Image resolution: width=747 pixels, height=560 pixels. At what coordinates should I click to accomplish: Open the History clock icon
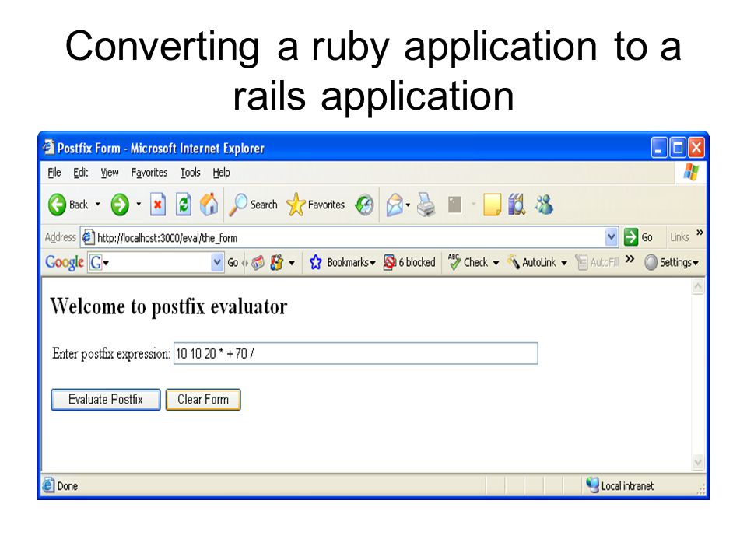pyautogui.click(x=364, y=205)
